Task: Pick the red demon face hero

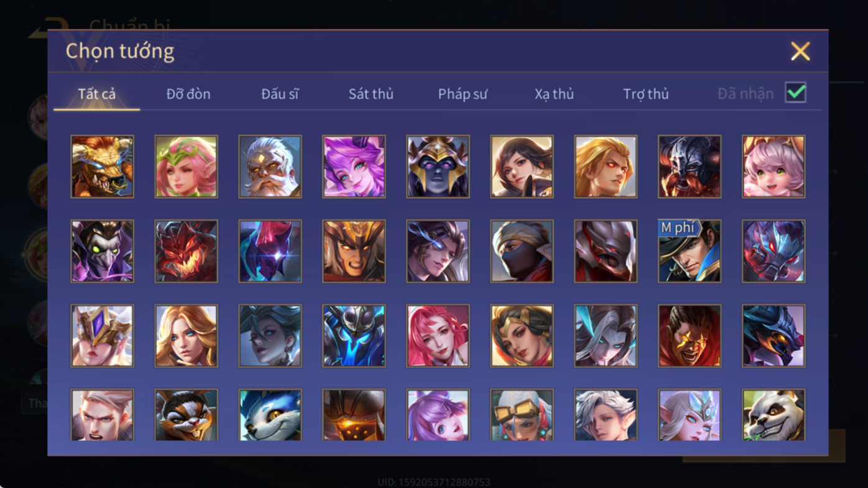Action: [x=186, y=251]
